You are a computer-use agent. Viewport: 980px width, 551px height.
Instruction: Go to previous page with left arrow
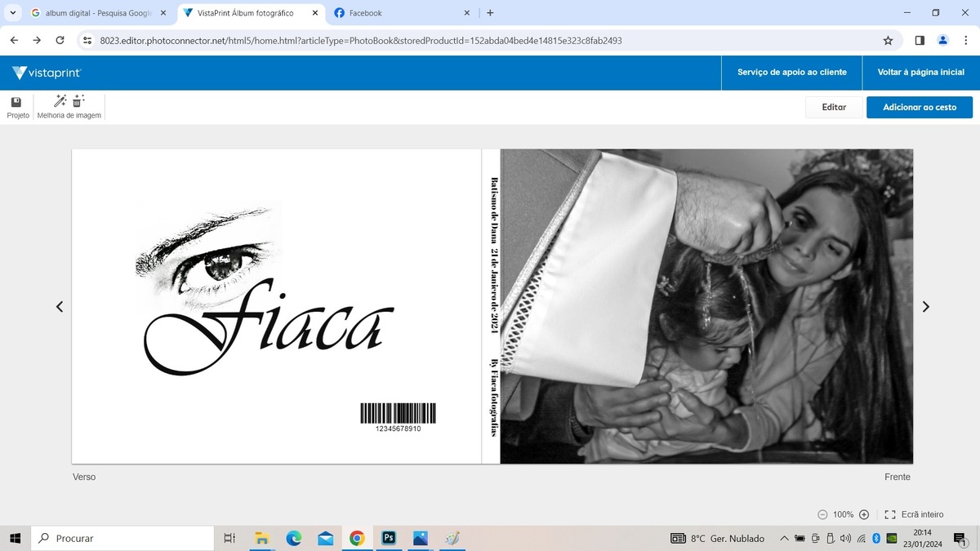coord(60,307)
